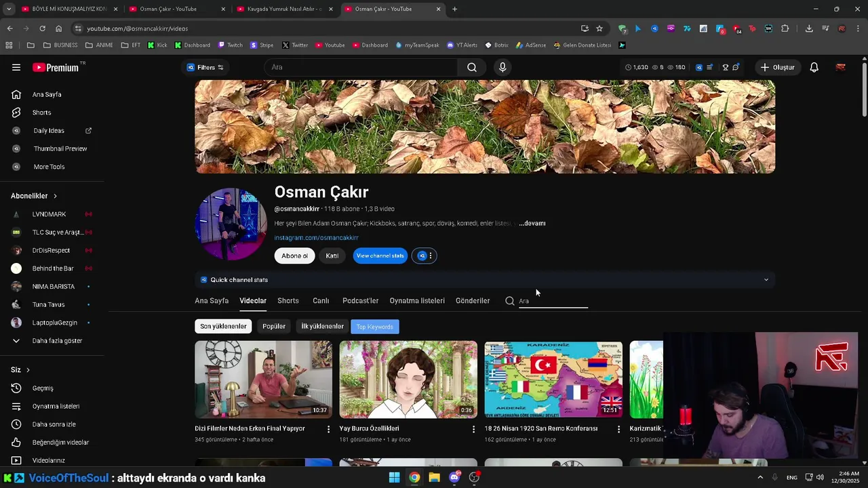This screenshot has height=488, width=868.
Task: Open Daha sonra izle list
Action: pos(54,424)
